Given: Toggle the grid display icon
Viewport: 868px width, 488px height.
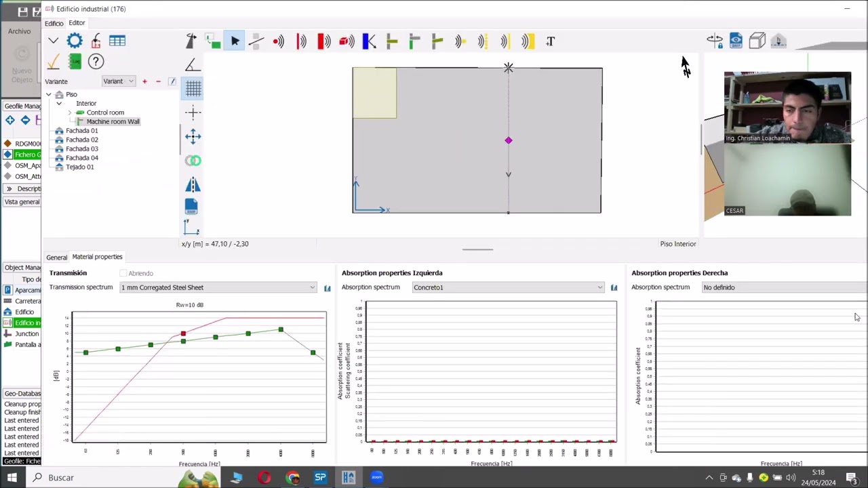Looking at the screenshot, I should pos(193,88).
